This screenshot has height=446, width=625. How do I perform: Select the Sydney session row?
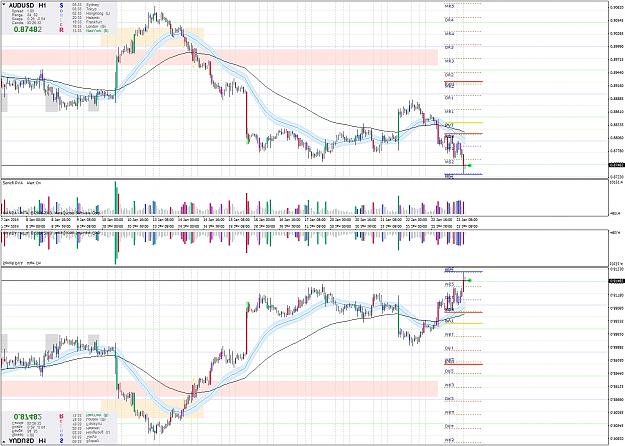tap(87, 5)
